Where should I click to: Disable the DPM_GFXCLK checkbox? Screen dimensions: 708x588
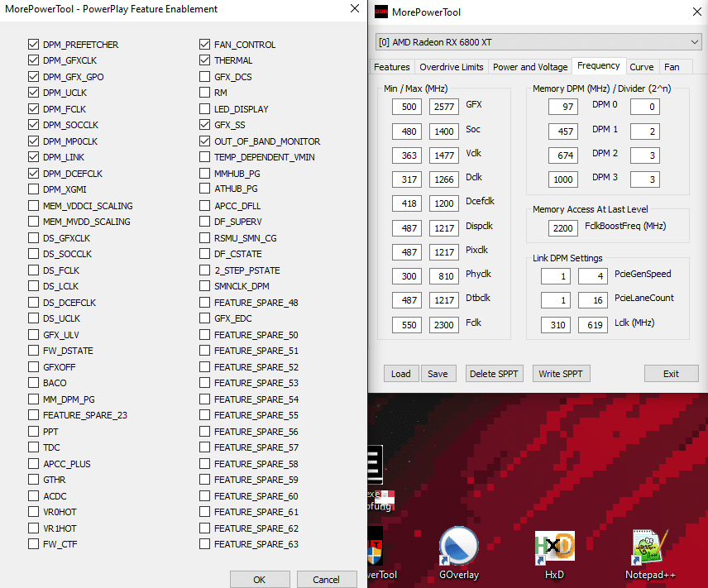(x=33, y=60)
